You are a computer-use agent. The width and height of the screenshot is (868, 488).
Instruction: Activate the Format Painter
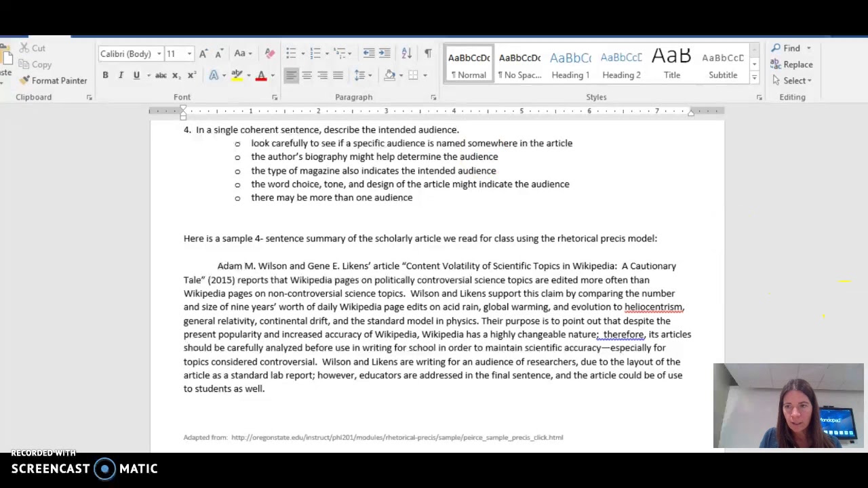click(x=53, y=81)
